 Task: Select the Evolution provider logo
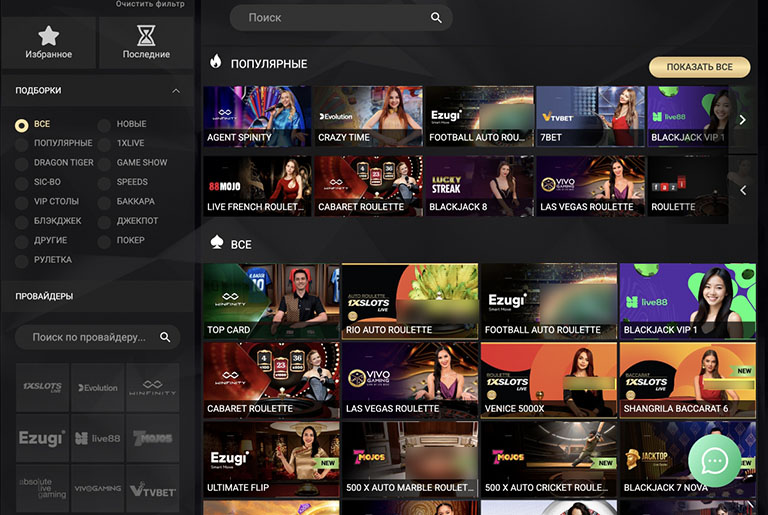(x=97, y=388)
